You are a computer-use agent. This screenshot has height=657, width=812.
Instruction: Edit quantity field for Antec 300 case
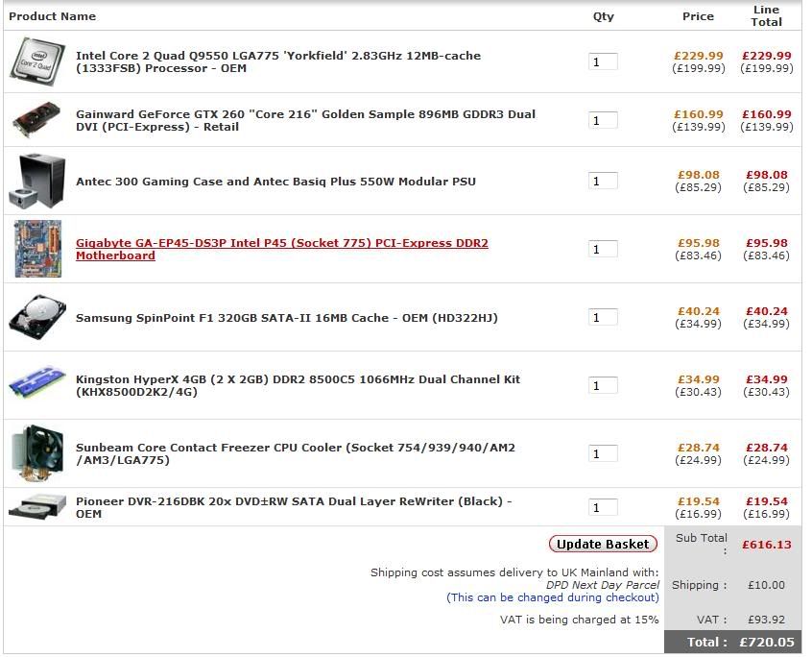pos(603,182)
